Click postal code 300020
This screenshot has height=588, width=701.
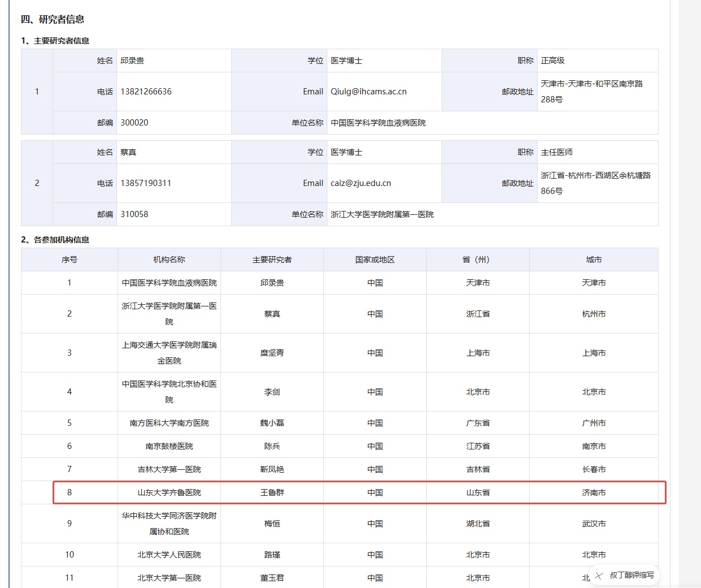135,123
